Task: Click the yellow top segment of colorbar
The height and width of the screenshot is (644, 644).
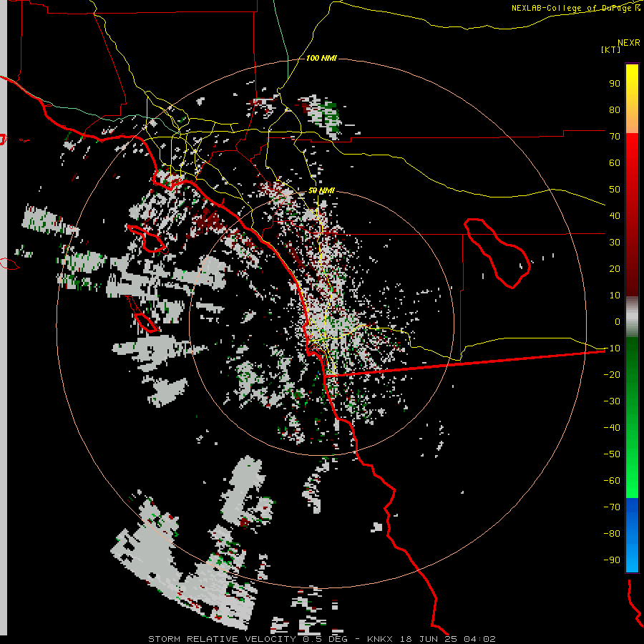Action: [632, 99]
